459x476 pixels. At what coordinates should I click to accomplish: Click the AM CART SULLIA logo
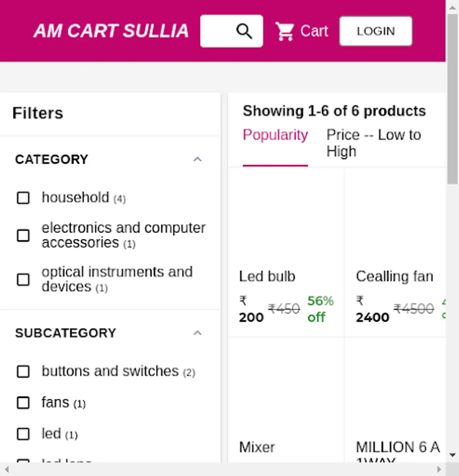(111, 31)
